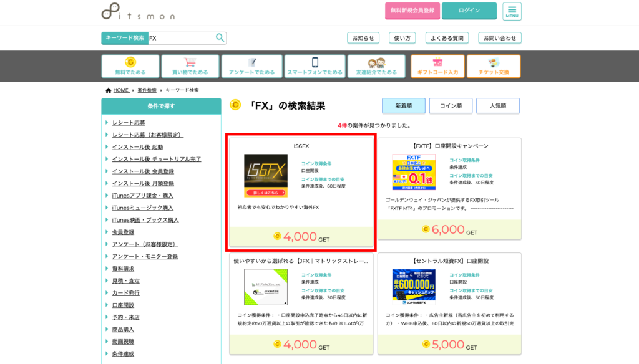Filter by 予約・来店
639x364 pixels.
(x=125, y=317)
